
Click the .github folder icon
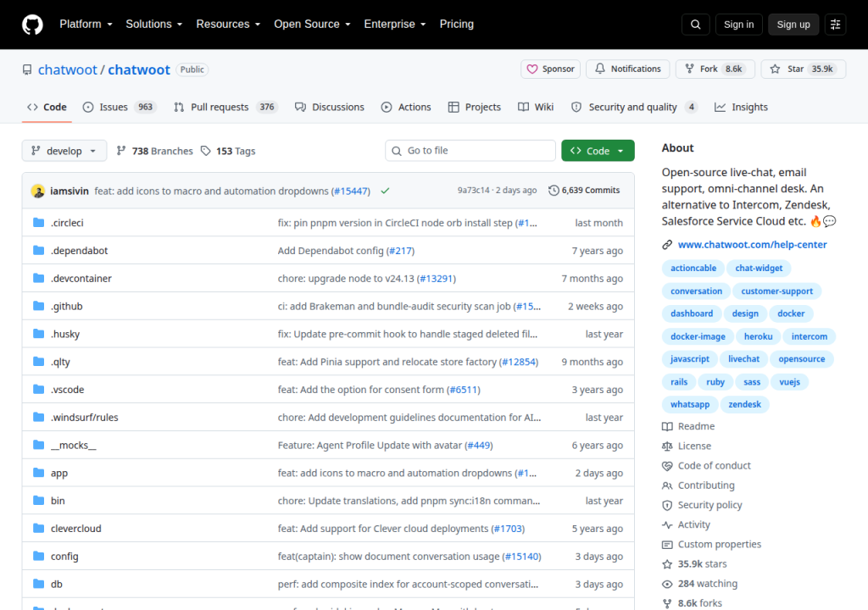click(38, 306)
